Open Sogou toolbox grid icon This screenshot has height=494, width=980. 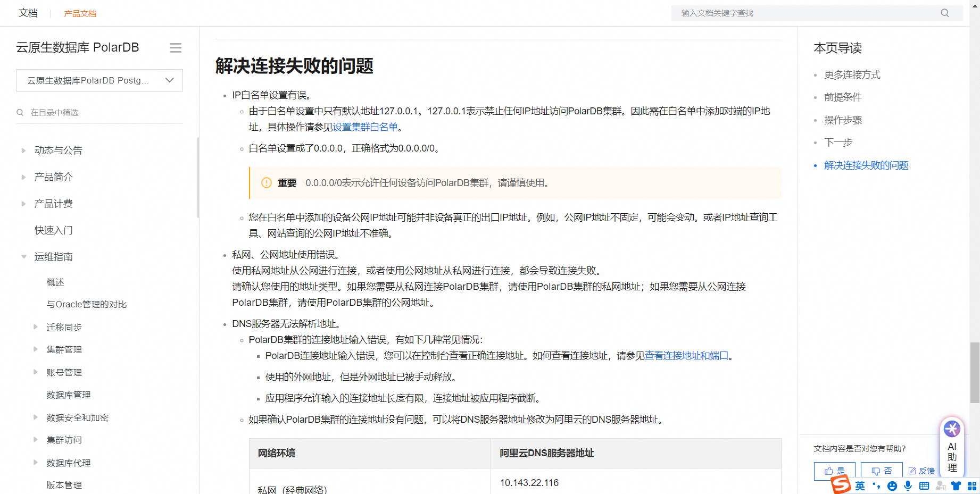pos(972,485)
